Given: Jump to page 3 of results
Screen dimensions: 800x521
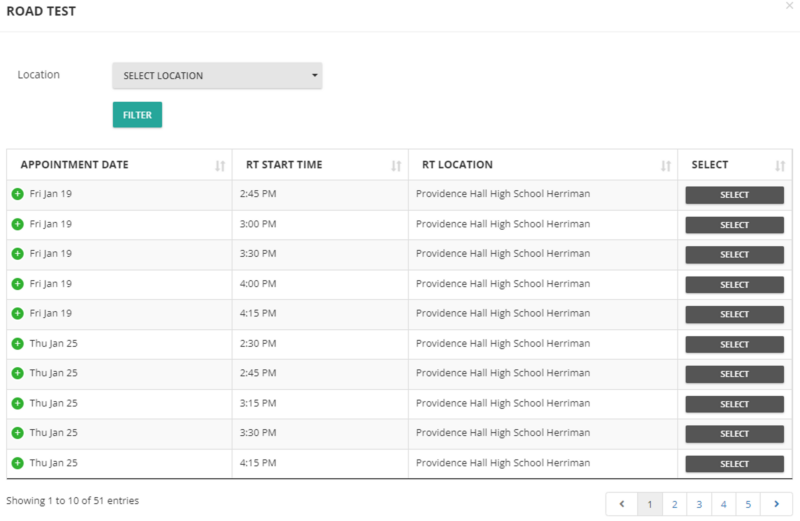Looking at the screenshot, I should (x=699, y=504).
